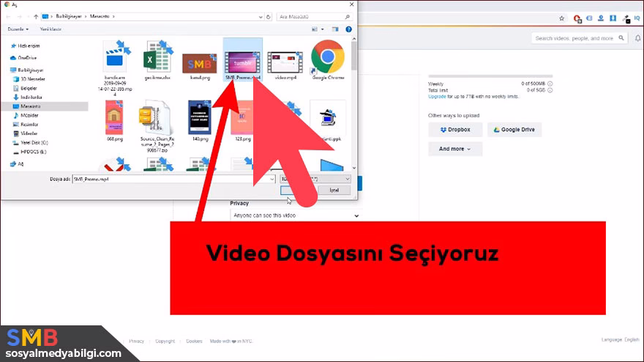Screen dimensions: 644x362
Task: Click Bu bilgisayar in the address breadcrumb
Action: 69,16
